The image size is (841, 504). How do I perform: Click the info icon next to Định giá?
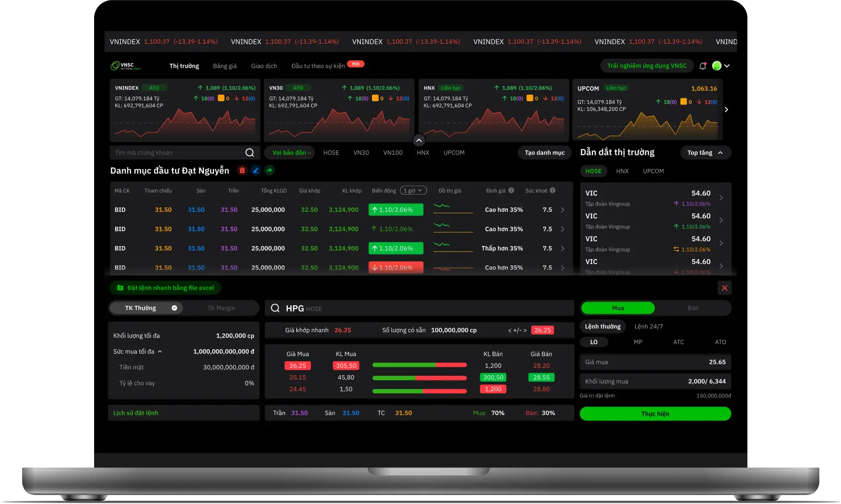(511, 191)
